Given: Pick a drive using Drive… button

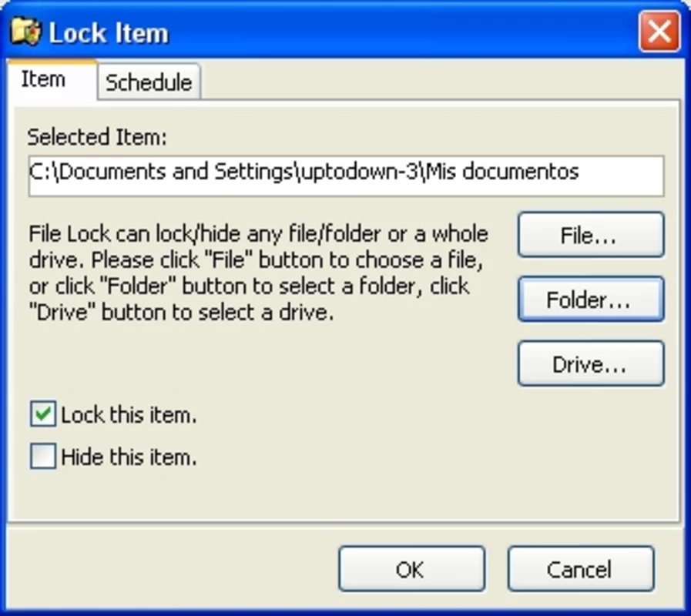Looking at the screenshot, I should coord(591,363).
